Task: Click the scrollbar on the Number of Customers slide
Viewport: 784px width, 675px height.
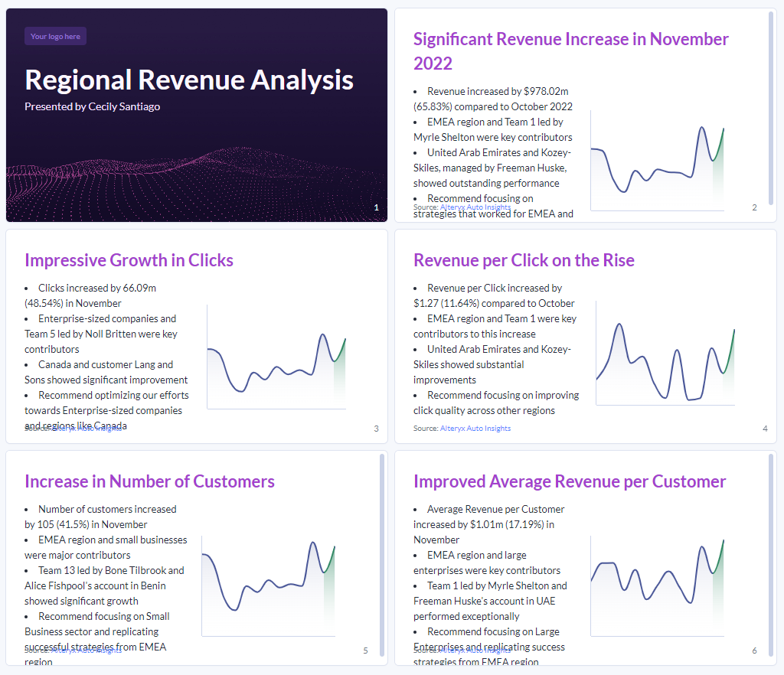Action: pyautogui.click(x=382, y=555)
